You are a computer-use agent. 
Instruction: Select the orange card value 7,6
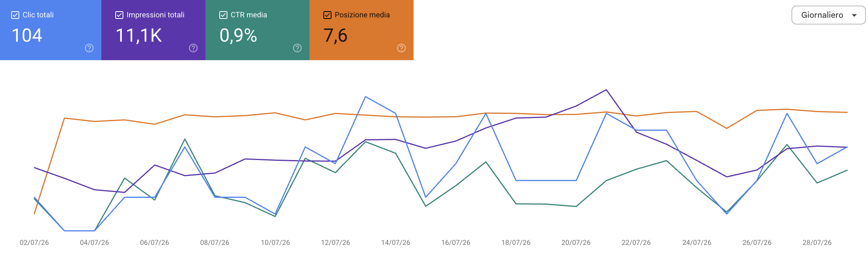point(335,35)
